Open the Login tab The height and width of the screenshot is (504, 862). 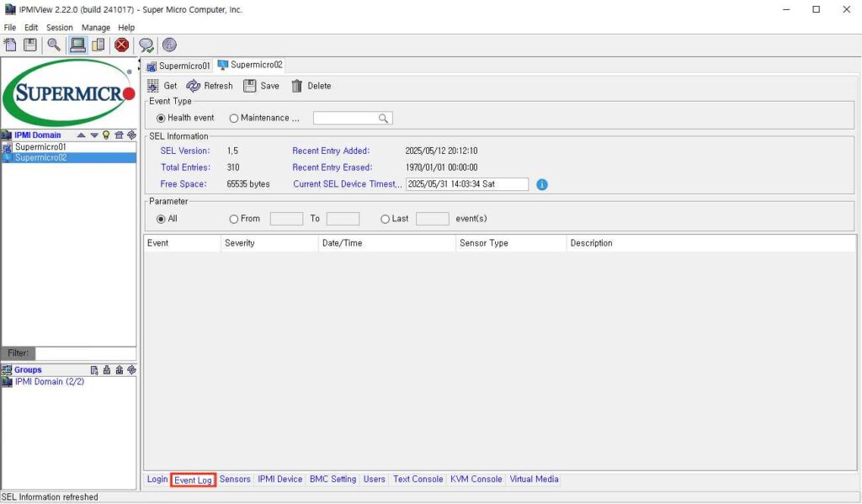click(x=157, y=480)
